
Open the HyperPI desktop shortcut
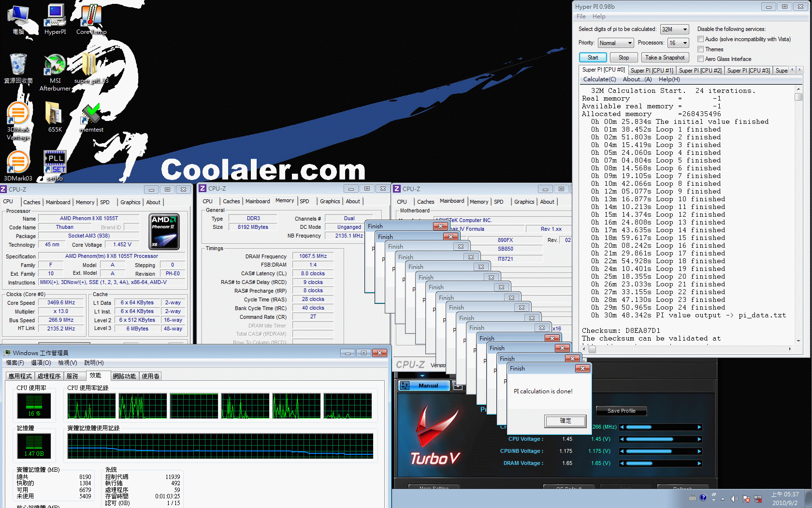(55, 19)
